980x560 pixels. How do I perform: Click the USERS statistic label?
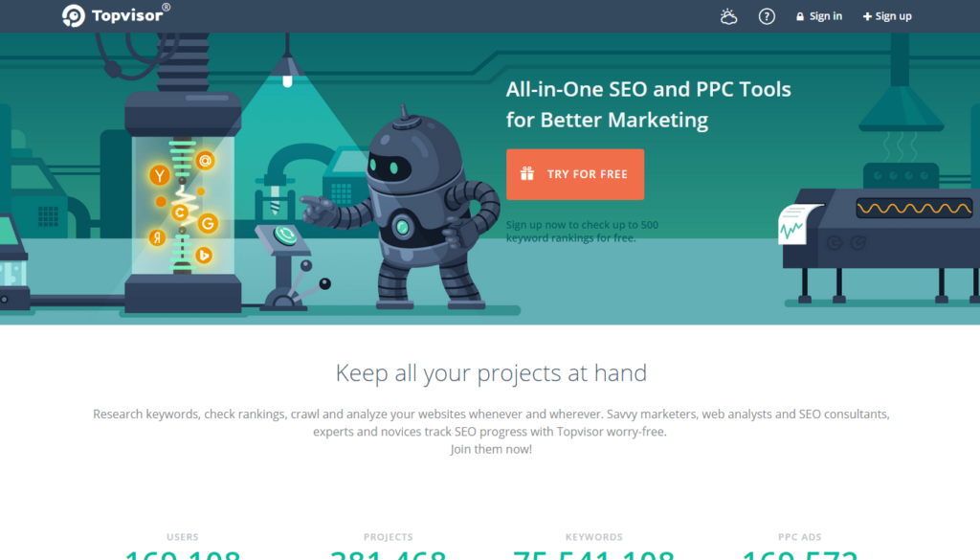click(x=183, y=537)
